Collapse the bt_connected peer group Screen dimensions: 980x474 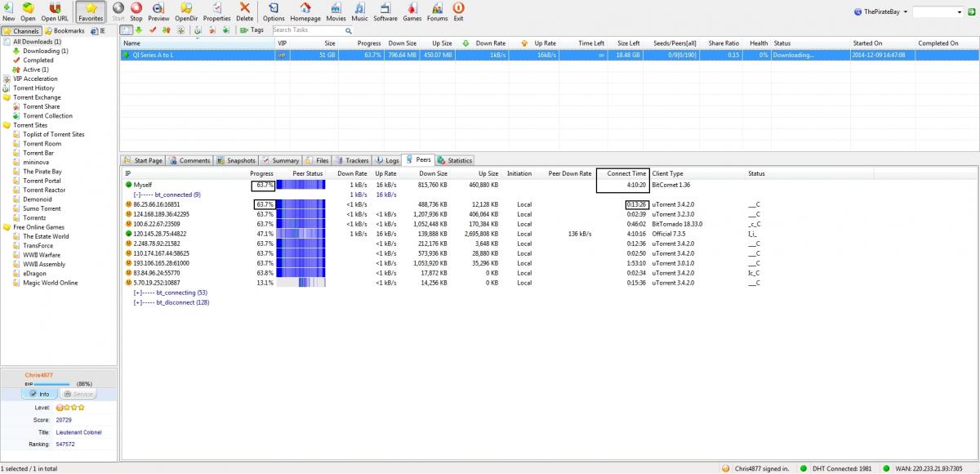click(x=137, y=195)
